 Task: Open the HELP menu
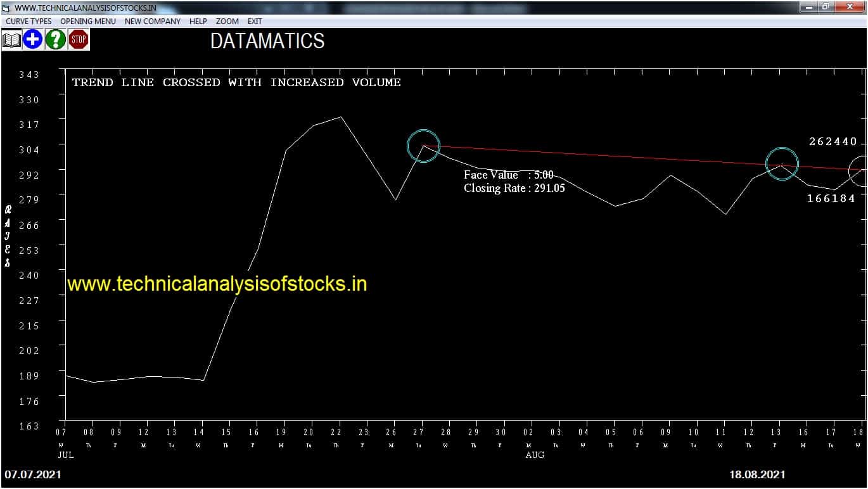click(x=198, y=21)
